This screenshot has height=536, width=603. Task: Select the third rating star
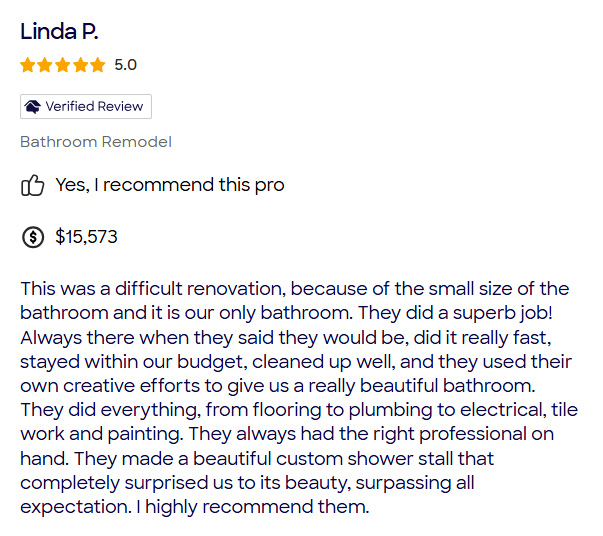coord(63,65)
